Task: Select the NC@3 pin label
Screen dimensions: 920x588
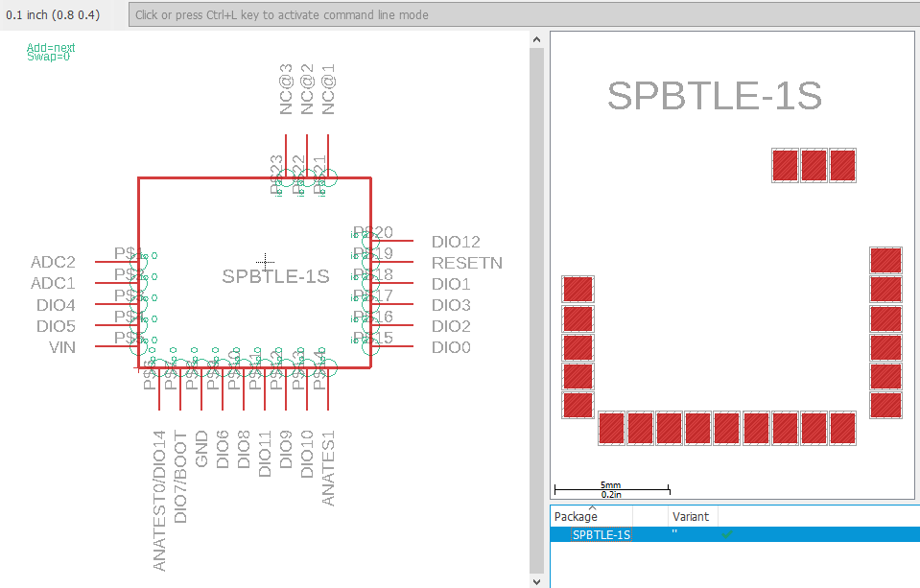Action: point(286,89)
